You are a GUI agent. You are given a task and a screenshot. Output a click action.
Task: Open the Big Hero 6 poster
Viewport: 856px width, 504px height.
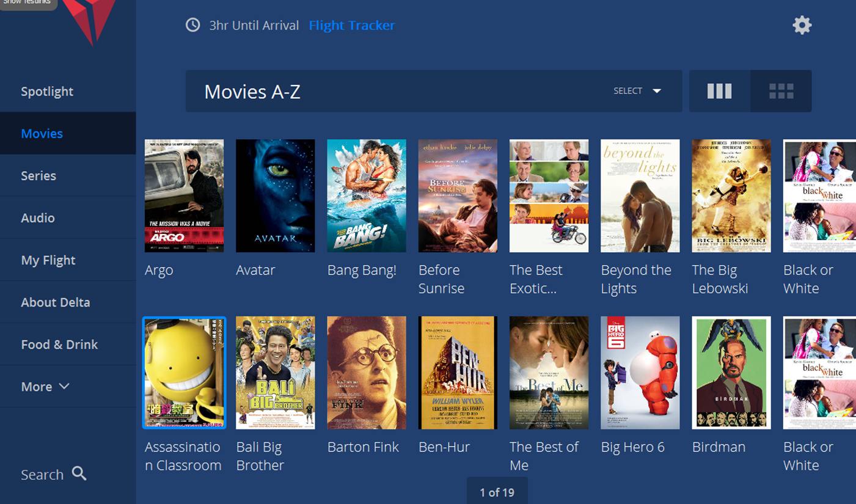640,373
